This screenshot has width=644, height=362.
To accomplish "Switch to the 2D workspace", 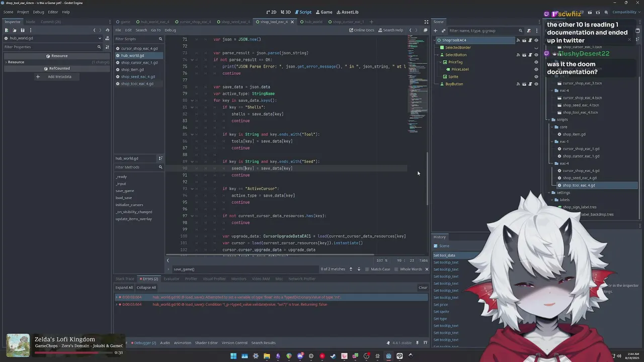I will (271, 12).
